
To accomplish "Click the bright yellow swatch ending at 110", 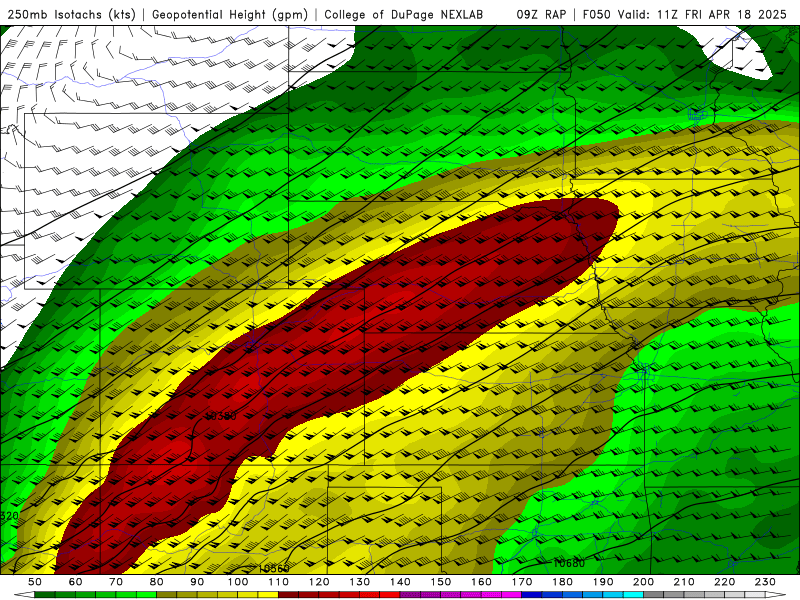I will point(268,595).
